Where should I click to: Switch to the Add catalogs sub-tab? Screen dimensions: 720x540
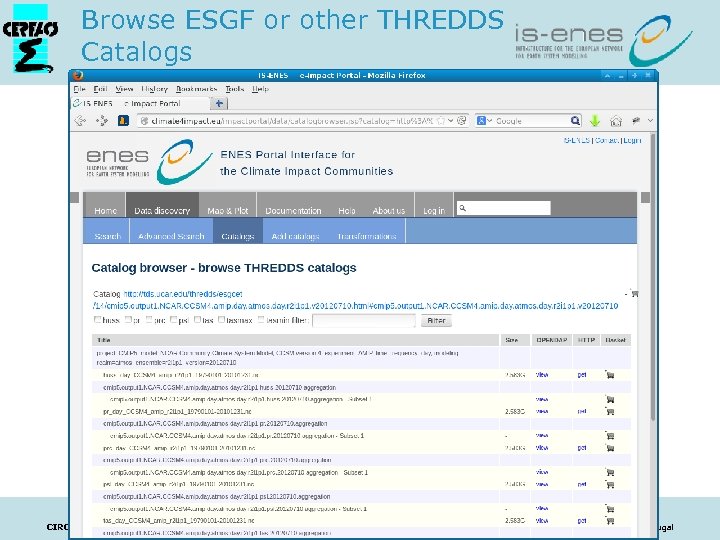295,231
